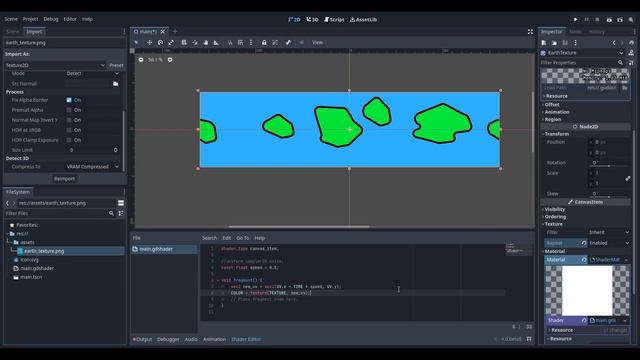Switch to the Node dock tab
The width and height of the screenshot is (640, 360).
575,31
